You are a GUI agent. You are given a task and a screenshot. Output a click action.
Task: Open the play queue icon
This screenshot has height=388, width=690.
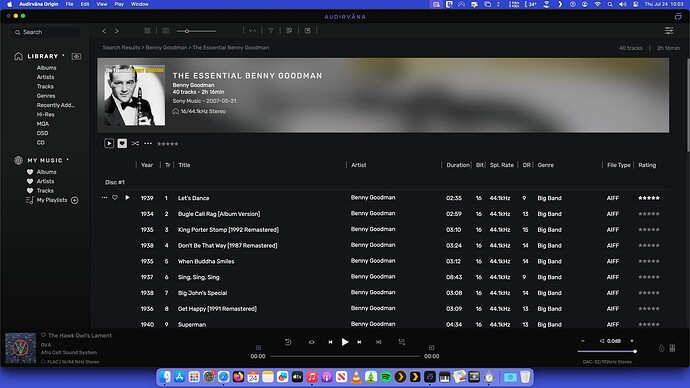coord(401,342)
